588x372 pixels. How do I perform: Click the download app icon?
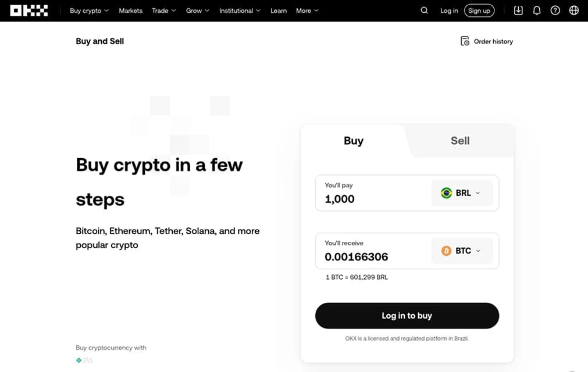click(x=518, y=10)
